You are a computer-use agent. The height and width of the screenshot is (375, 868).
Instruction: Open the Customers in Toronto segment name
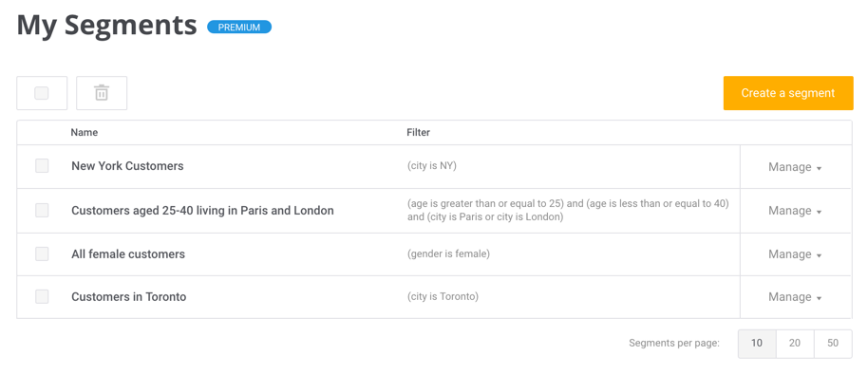[x=129, y=297]
